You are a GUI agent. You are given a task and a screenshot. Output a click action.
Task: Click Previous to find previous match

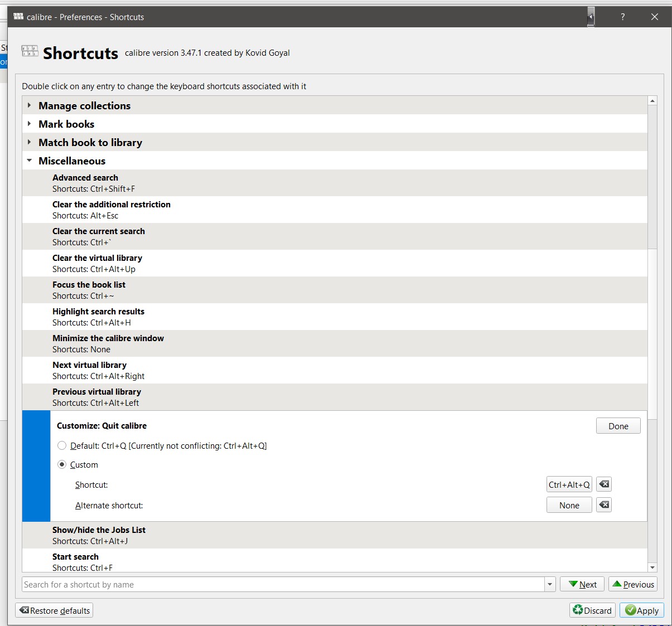(x=633, y=584)
